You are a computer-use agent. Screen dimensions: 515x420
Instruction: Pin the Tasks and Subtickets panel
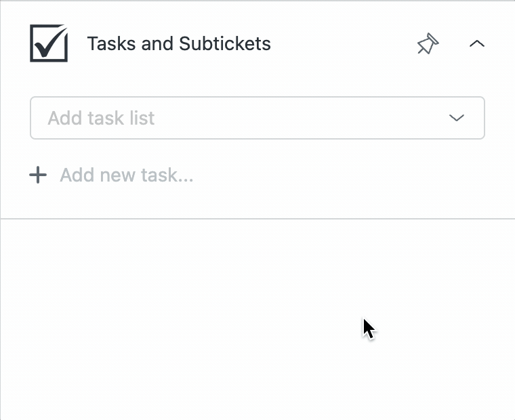[428, 43]
